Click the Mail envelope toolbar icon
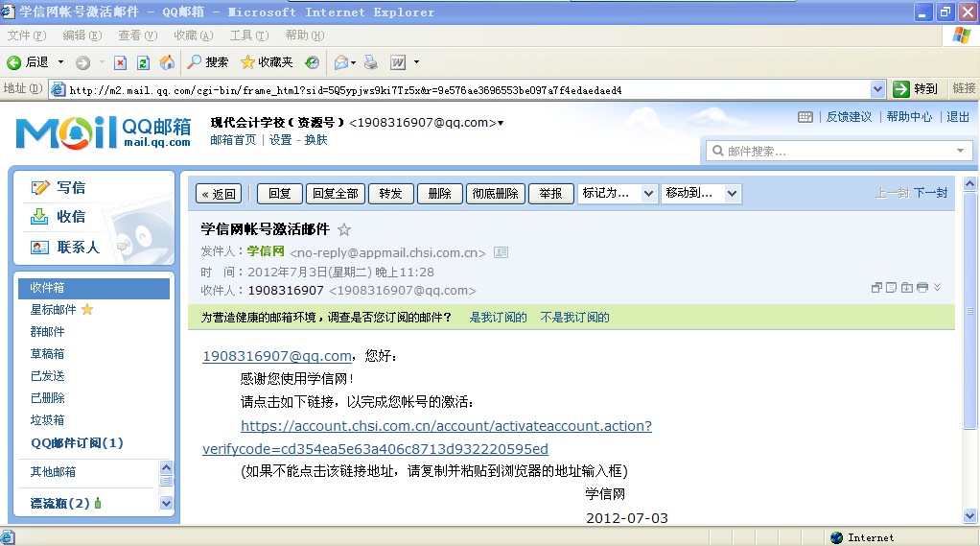This screenshot has height=546, width=980. tap(341, 62)
